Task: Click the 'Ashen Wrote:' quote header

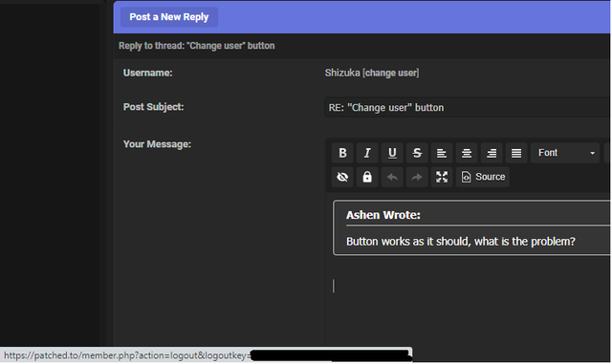Action: (382, 215)
